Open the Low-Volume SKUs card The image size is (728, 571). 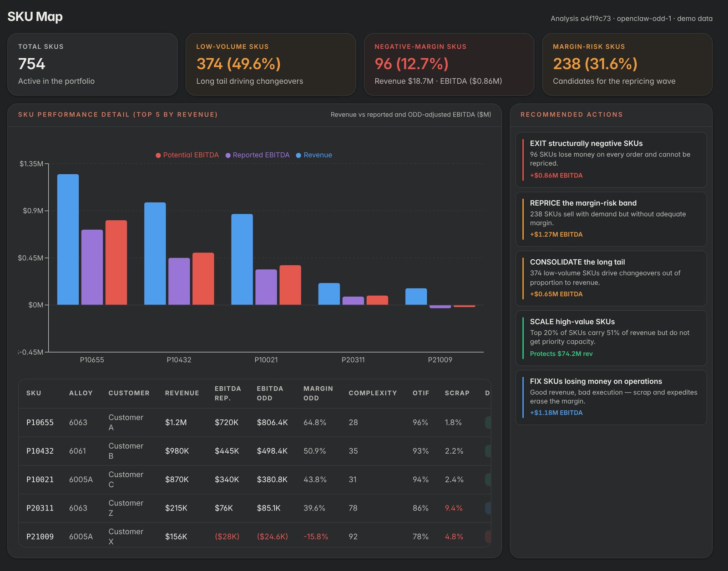coord(271,64)
